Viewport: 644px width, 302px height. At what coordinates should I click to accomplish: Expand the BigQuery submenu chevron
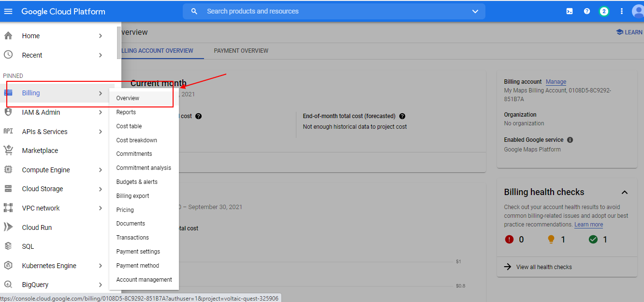click(101, 285)
